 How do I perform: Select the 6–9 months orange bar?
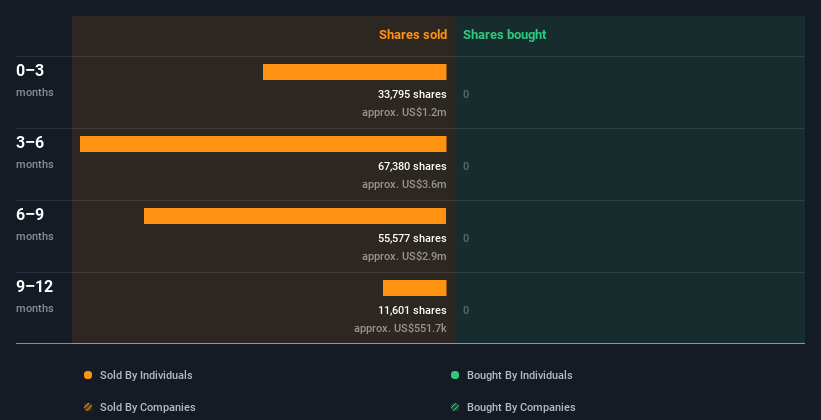(x=295, y=216)
